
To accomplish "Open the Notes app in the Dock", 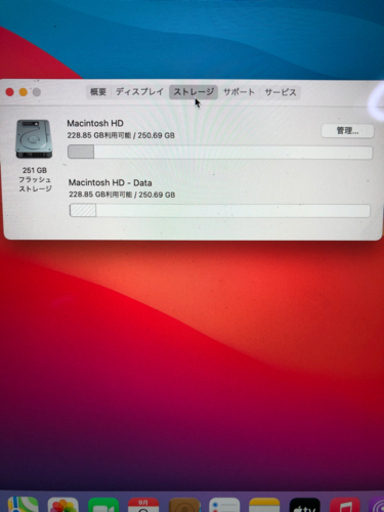I will [x=265, y=505].
